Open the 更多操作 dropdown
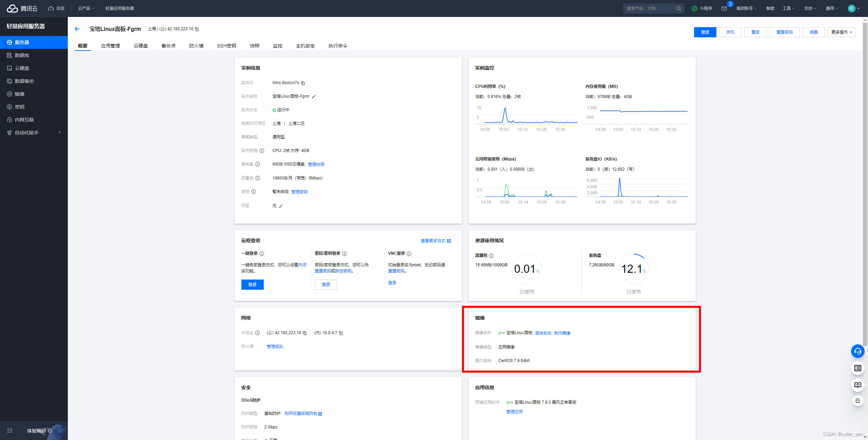Viewport: 868px width, 440px height. (842, 32)
